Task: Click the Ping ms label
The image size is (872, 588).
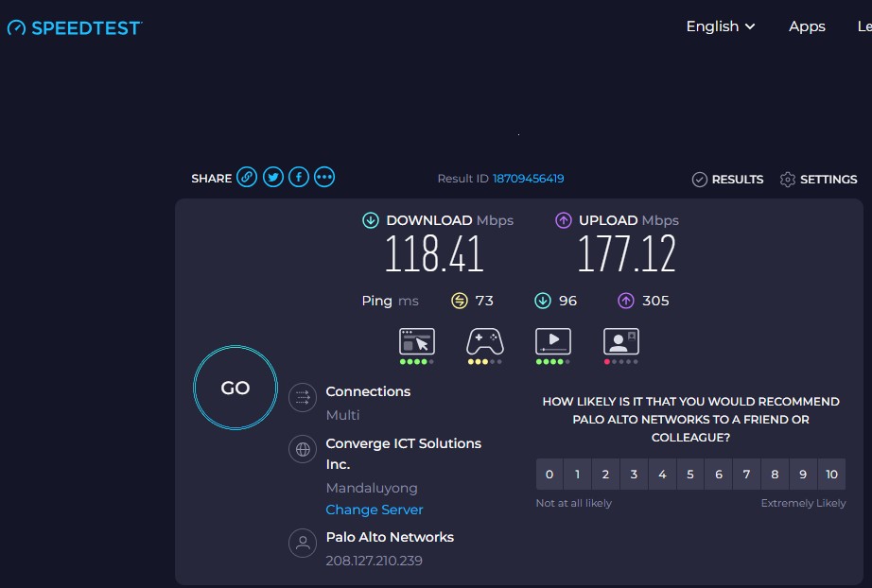Action: 390,301
